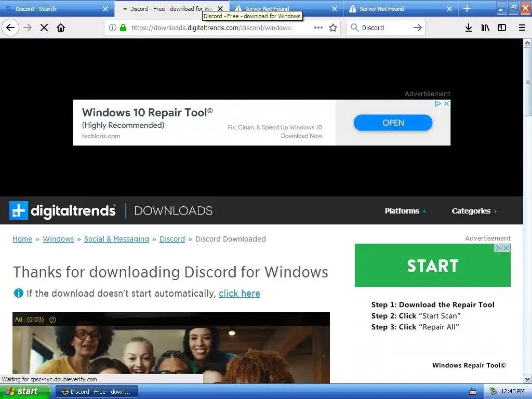This screenshot has width=532, height=399.
Task: Show site information icon in address bar
Action: click(113, 28)
